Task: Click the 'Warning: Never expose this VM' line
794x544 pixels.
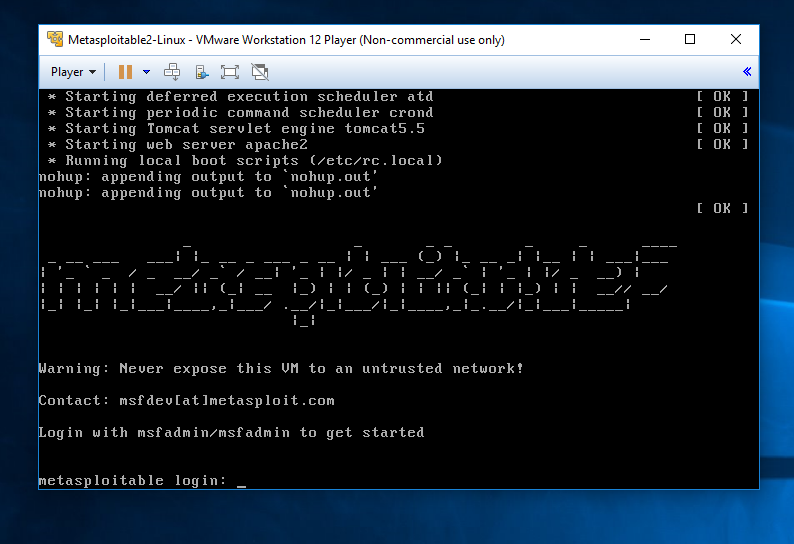Action: pyautogui.click(x=281, y=368)
